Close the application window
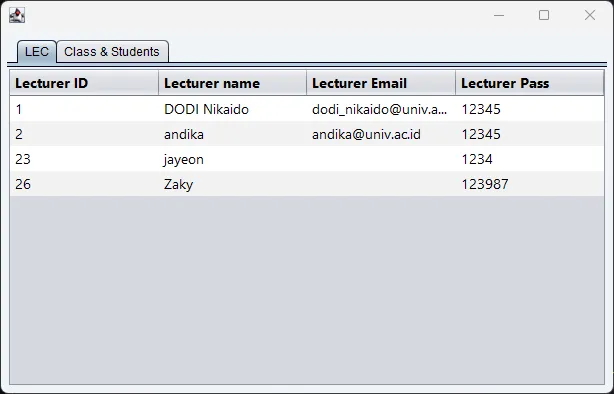This screenshot has width=614, height=394. [x=590, y=15]
